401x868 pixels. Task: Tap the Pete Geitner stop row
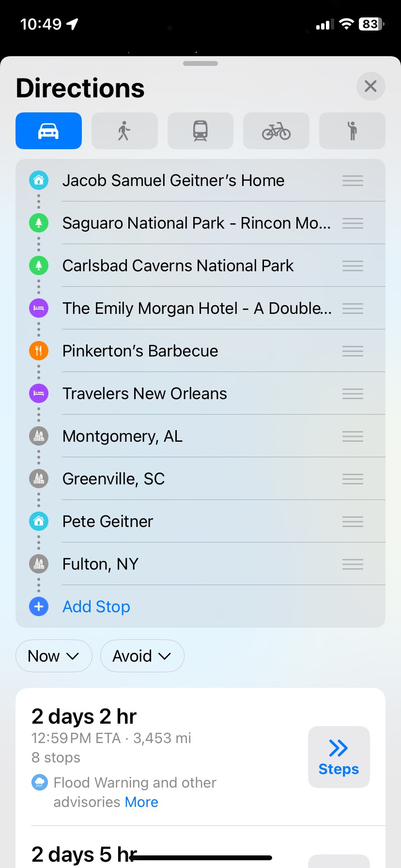pos(200,521)
